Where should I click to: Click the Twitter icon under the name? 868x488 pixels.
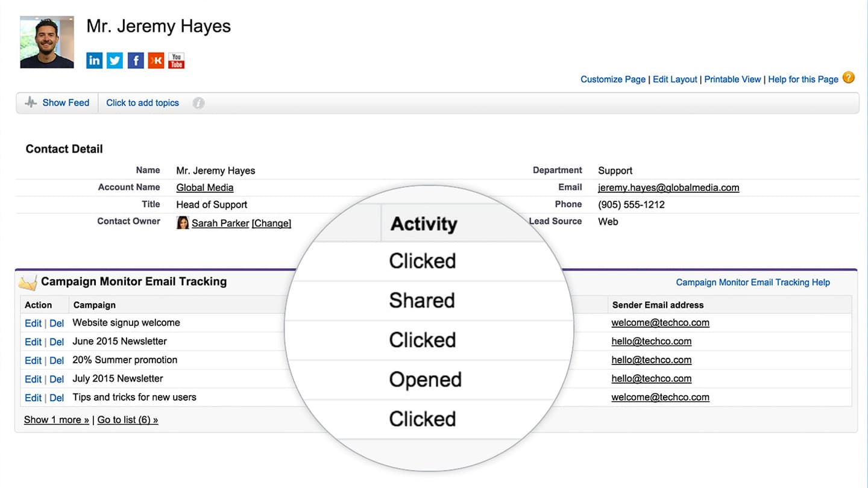tap(115, 60)
